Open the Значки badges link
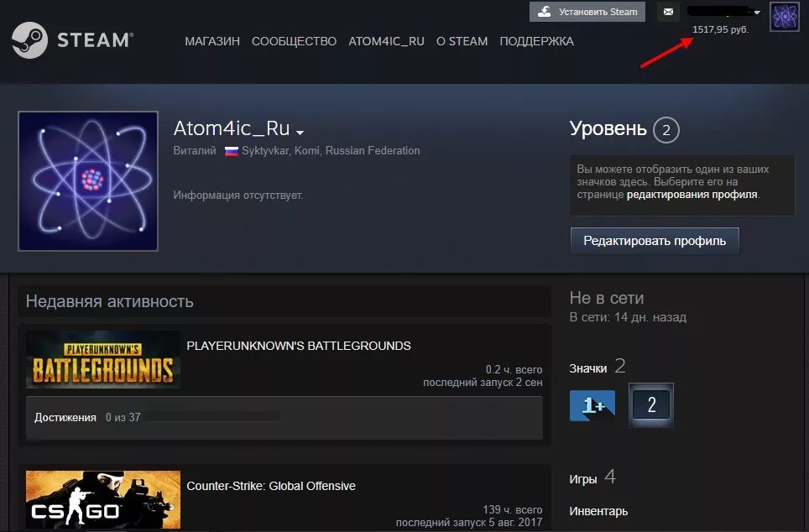809x532 pixels. [587, 368]
